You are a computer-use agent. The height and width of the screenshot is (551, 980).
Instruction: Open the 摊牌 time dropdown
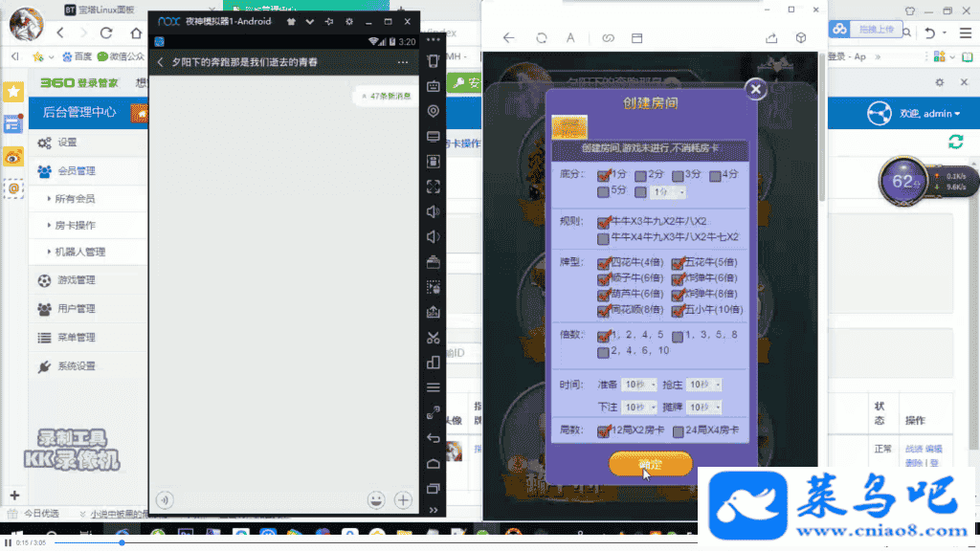pyautogui.click(x=703, y=408)
